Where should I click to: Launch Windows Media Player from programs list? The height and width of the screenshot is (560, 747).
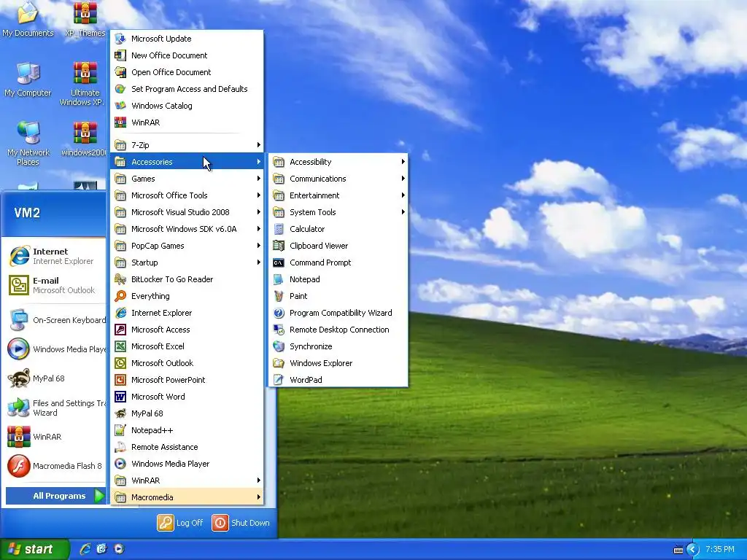(x=187, y=464)
